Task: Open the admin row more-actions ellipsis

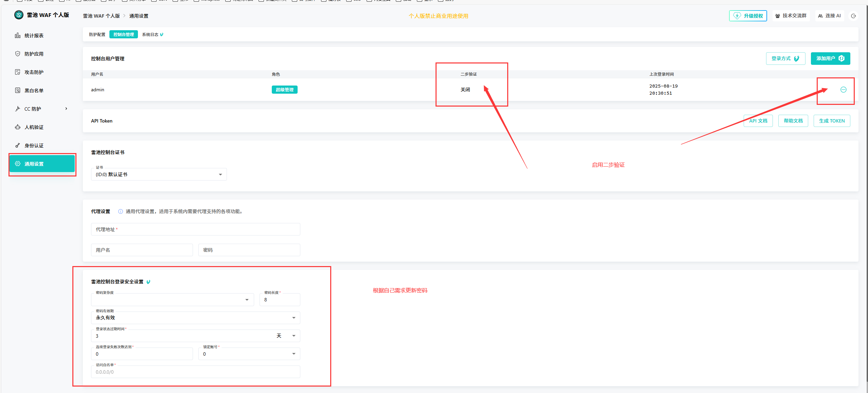Action: click(x=843, y=90)
